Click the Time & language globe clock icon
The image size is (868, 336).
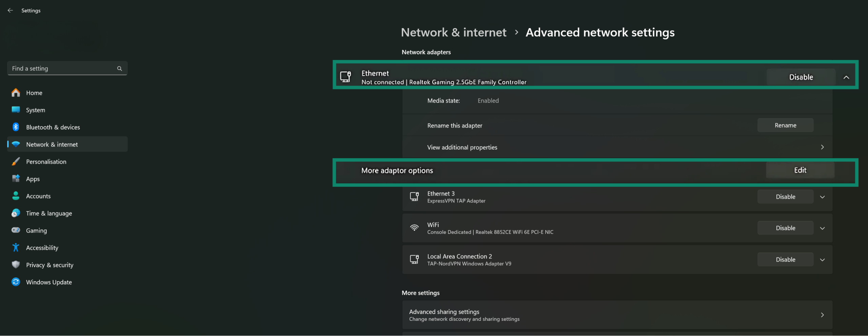[16, 213]
